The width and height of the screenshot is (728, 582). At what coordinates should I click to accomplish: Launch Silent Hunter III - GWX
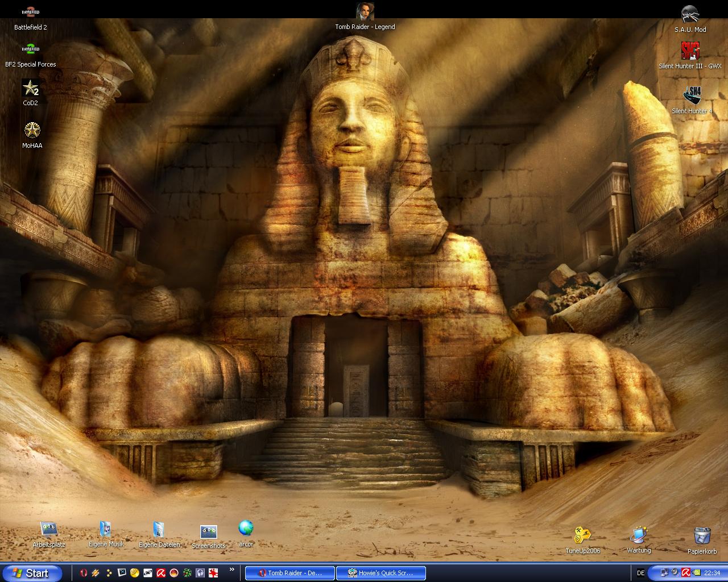pos(690,51)
